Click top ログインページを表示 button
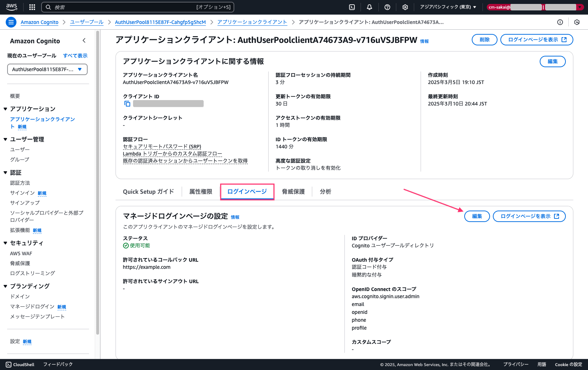Viewport: 588px width, 370px height. 537,40
